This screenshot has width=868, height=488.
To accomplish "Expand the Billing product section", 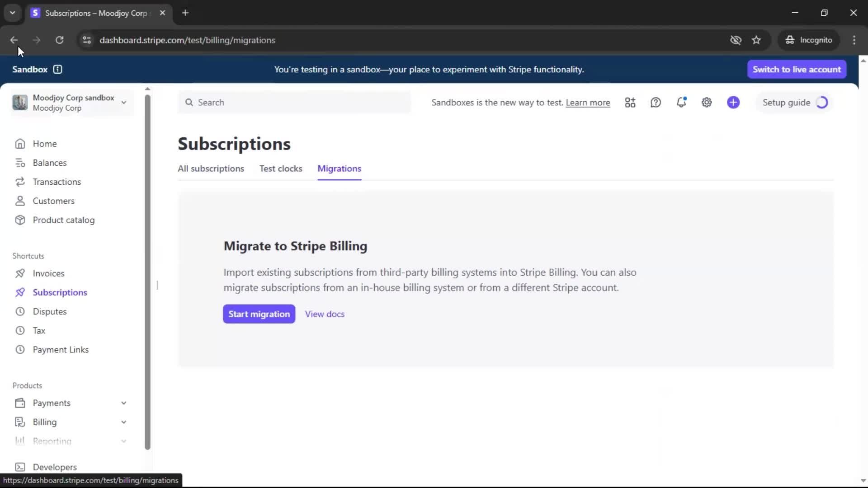I will pos(123,422).
